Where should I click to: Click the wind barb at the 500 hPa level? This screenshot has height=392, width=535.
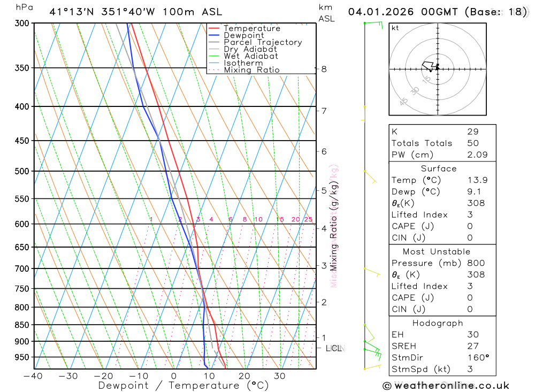click(x=371, y=176)
